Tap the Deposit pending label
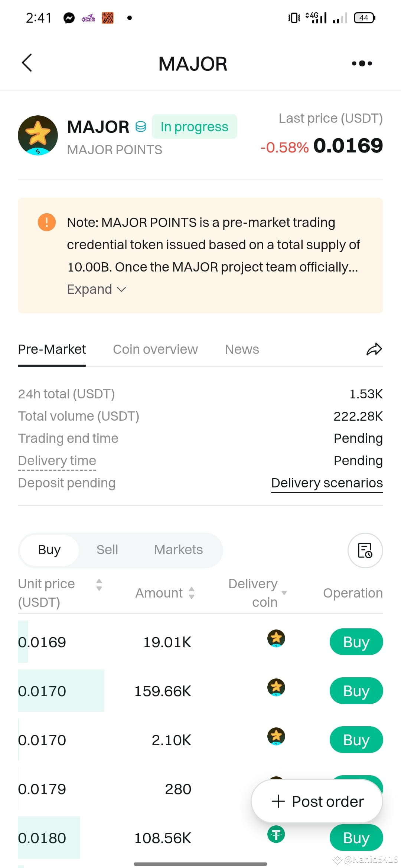The image size is (401, 868). click(x=66, y=483)
